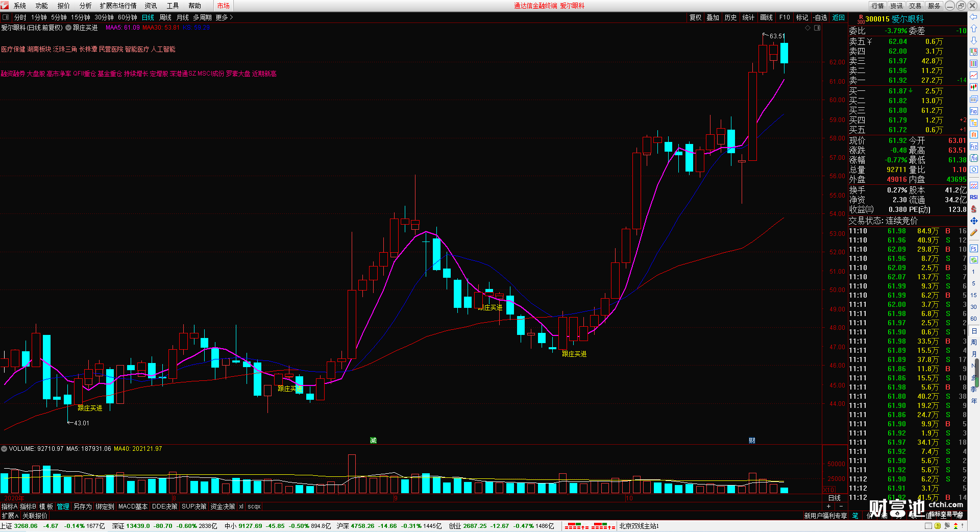The image size is (980, 532).
Task: Click the square maximize icon on chart panel
Action: click(x=817, y=28)
